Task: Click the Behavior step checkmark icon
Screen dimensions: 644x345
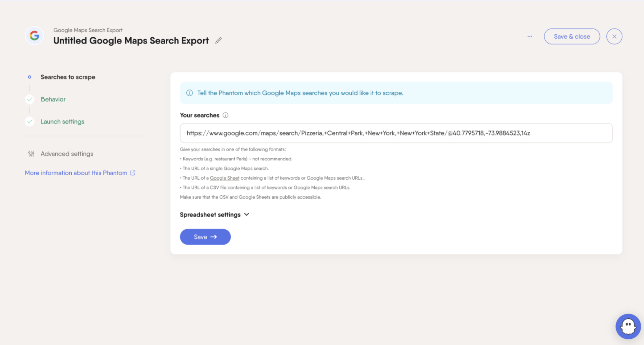Action: point(30,99)
